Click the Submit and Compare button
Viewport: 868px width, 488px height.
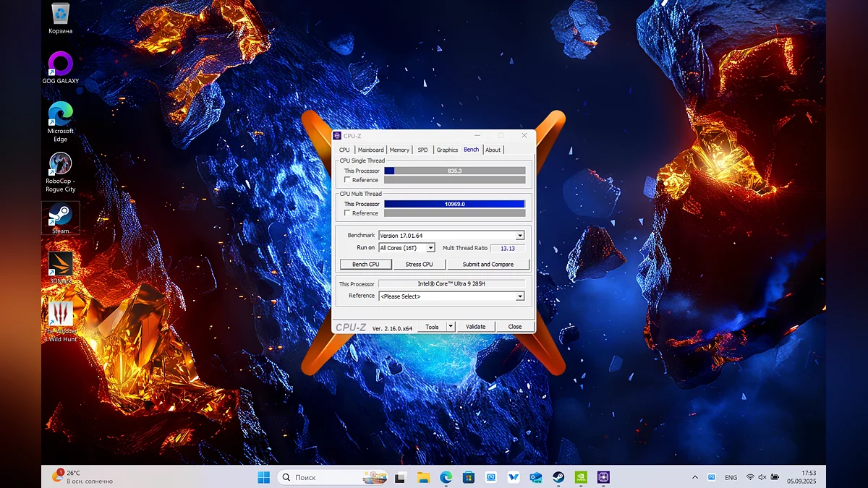tap(488, 265)
